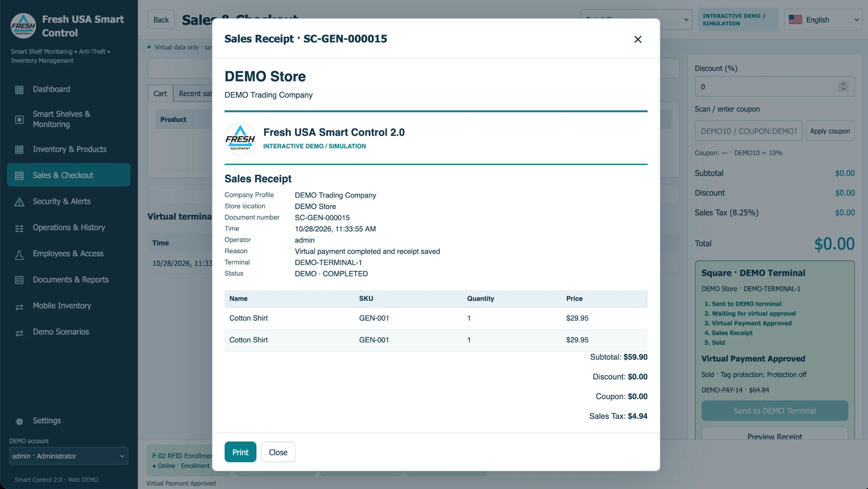Open Documents & Reports menu item
868x489 pixels.
click(69, 279)
